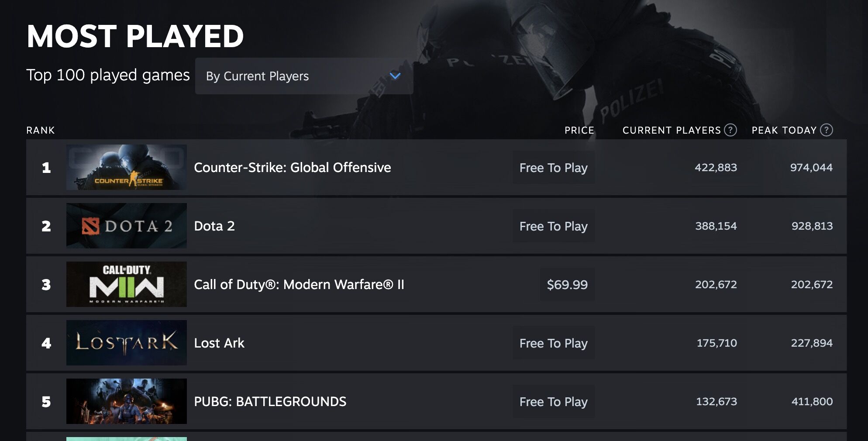This screenshot has width=868, height=441.
Task: Click the Dota 2 title link
Action: tap(214, 226)
